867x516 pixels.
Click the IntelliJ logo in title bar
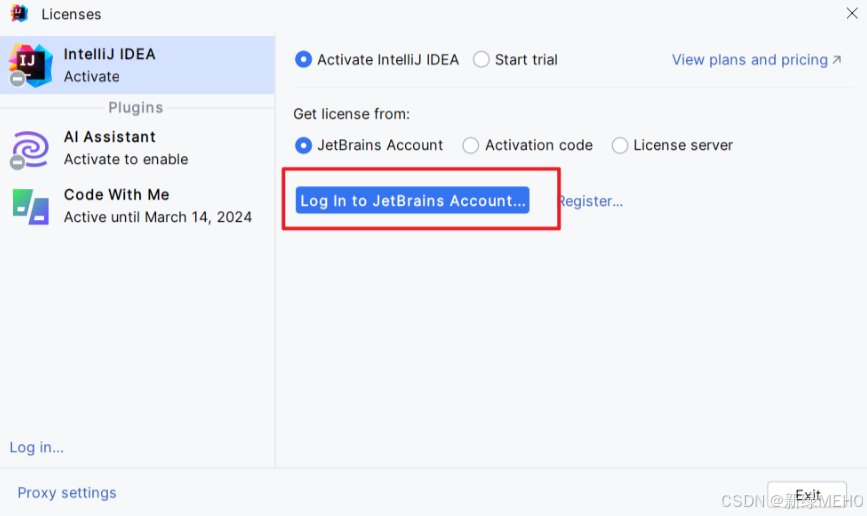pos(19,13)
